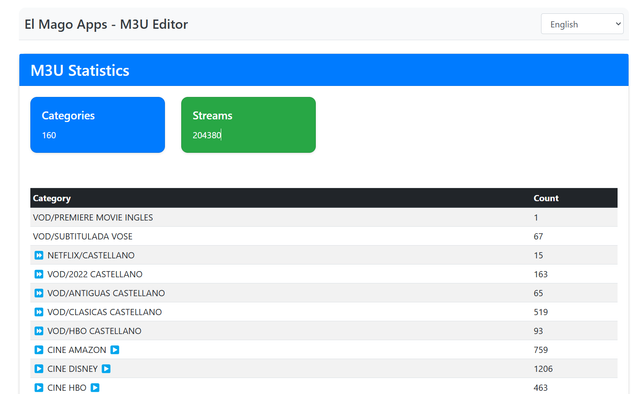The width and height of the screenshot is (640, 394).
Task: Select CINE DISNEY category text
Action: pyautogui.click(x=72, y=369)
